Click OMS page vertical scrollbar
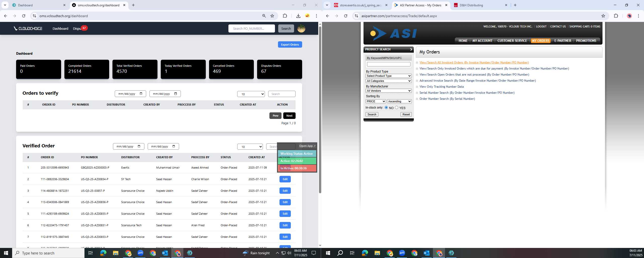Screen dimensions: 644x258 pyautogui.click(x=320, y=110)
